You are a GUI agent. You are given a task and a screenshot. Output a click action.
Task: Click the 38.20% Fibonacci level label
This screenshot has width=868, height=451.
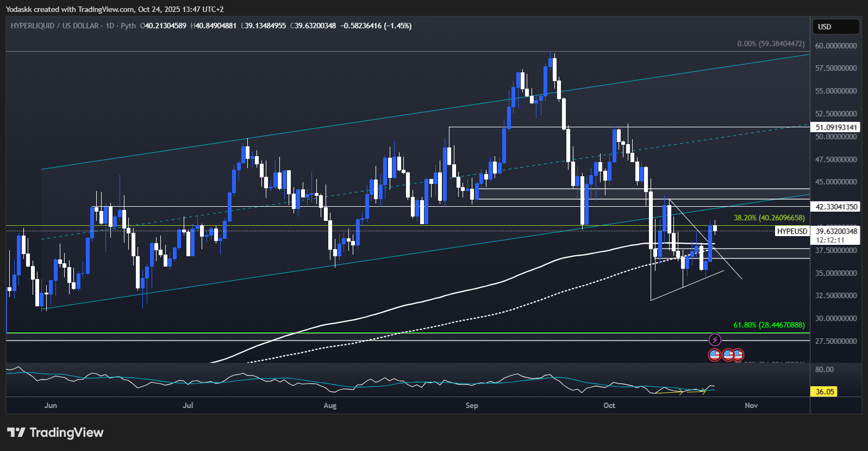(769, 218)
